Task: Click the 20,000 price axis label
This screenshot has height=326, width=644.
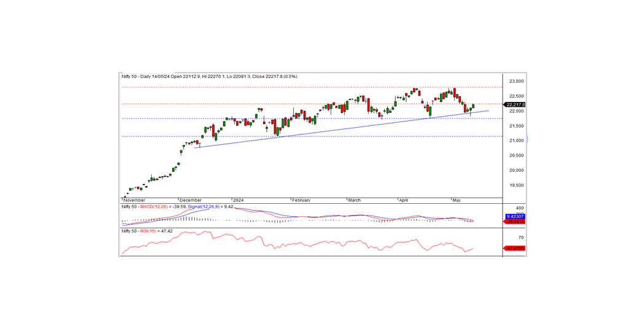Action: point(516,170)
